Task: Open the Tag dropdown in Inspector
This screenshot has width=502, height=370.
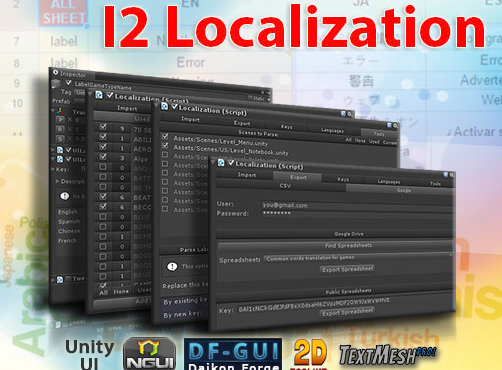Action: pos(80,92)
